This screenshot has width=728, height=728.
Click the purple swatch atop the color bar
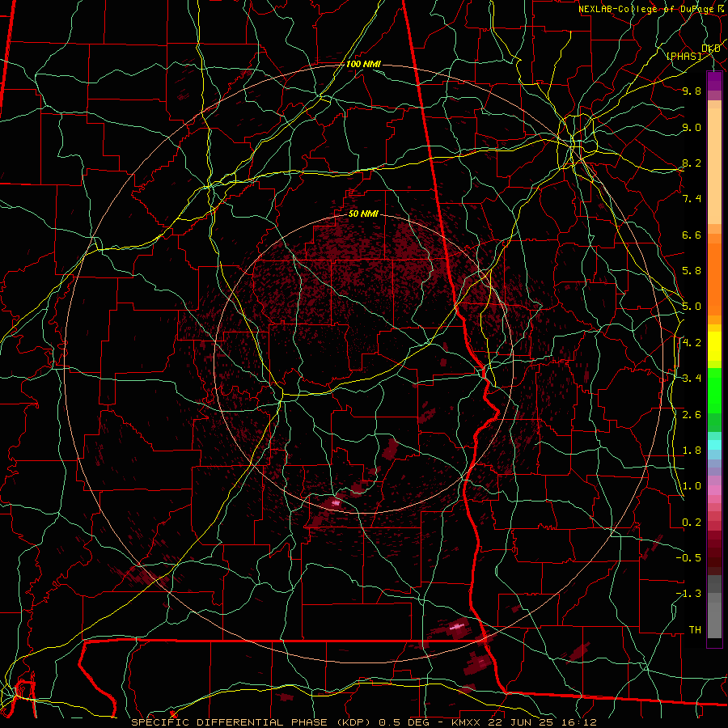(x=714, y=81)
